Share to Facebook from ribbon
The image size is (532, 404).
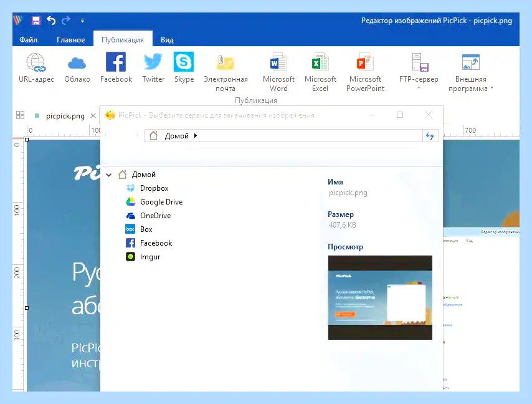(x=116, y=67)
